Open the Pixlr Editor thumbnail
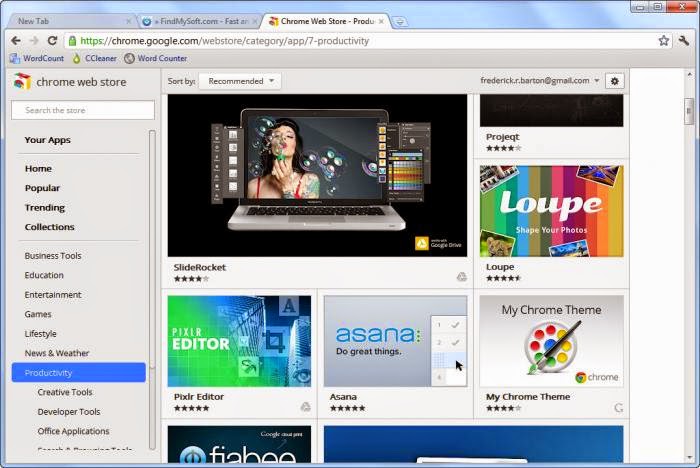700x468 pixels. coord(239,341)
